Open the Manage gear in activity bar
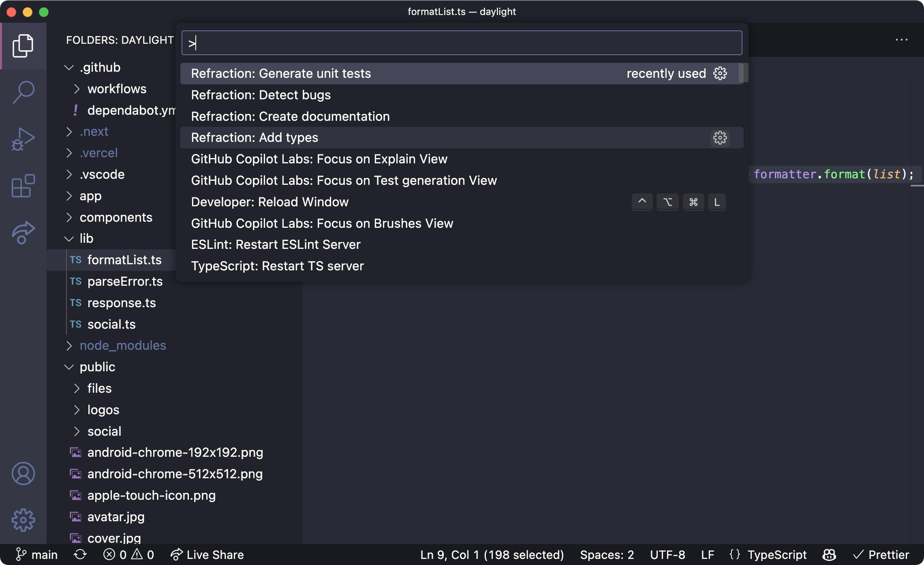 point(23,520)
